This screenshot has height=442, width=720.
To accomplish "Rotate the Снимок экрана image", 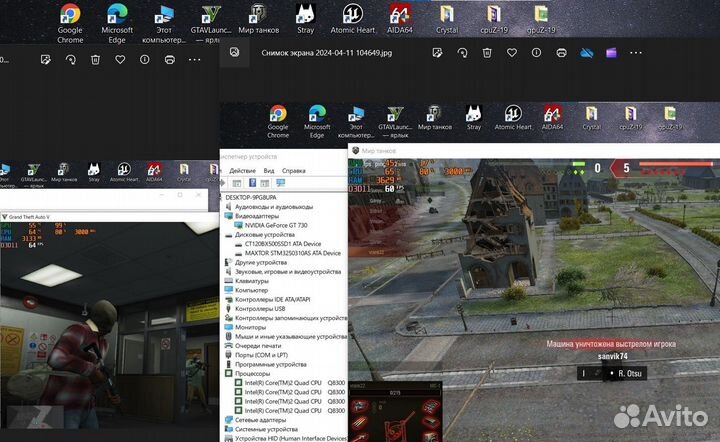I will pos(462,53).
